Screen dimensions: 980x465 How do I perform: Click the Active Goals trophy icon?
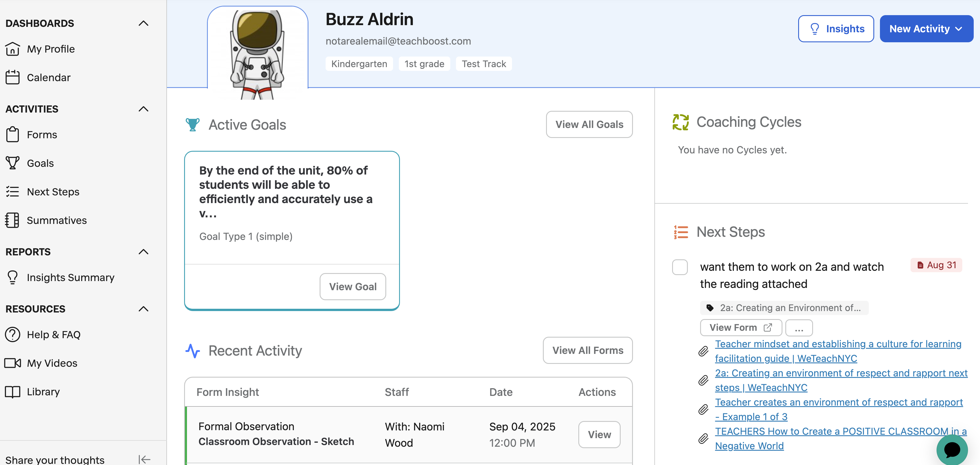192,125
